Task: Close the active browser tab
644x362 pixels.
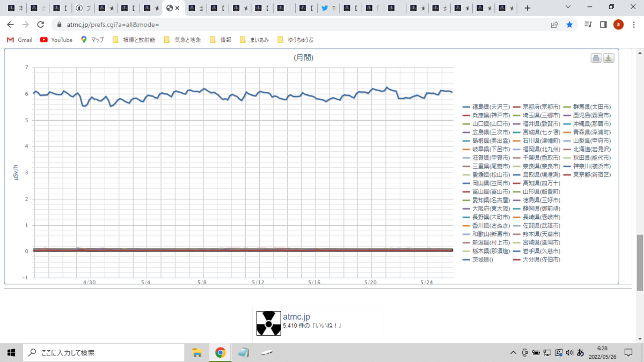Action: pos(177,8)
